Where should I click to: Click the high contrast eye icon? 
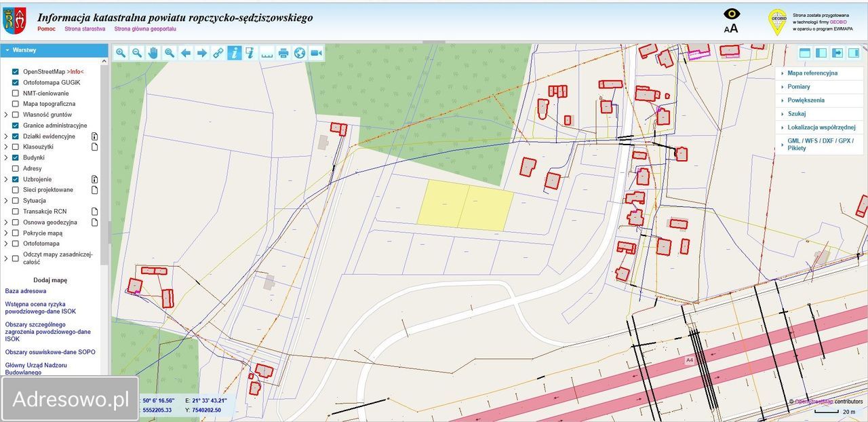coord(732,14)
